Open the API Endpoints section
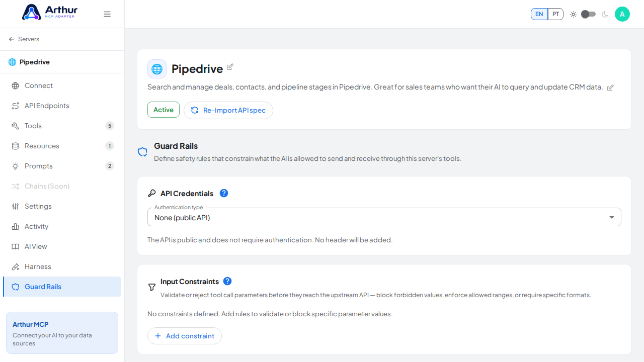Viewport: 644px width, 362px height. [62, 106]
